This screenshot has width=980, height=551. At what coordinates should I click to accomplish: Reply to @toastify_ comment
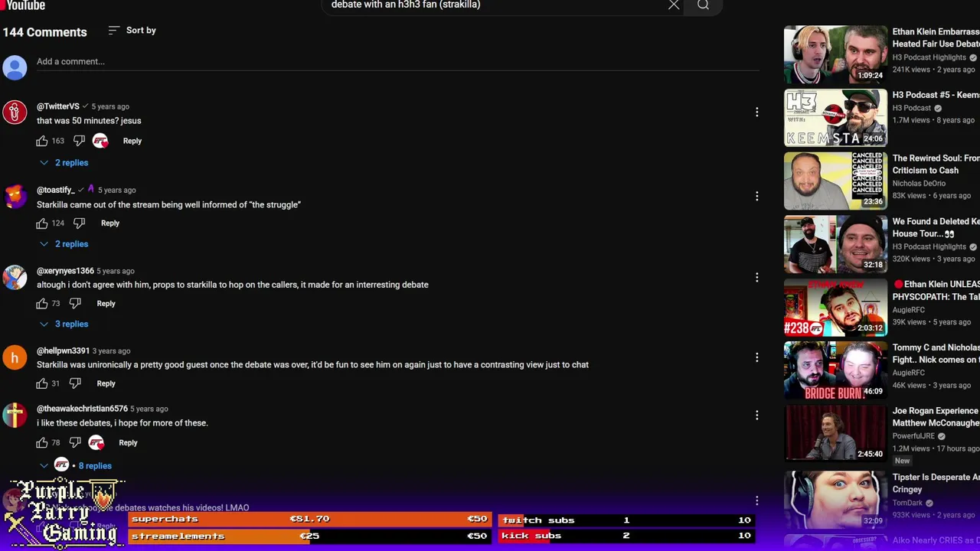pyautogui.click(x=110, y=223)
